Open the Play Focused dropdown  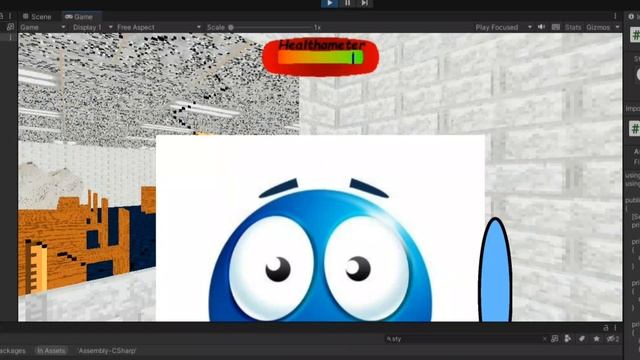(503, 27)
